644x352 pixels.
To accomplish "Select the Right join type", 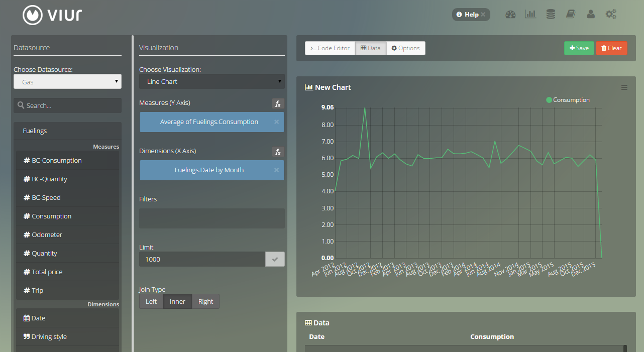I will click(x=205, y=302).
